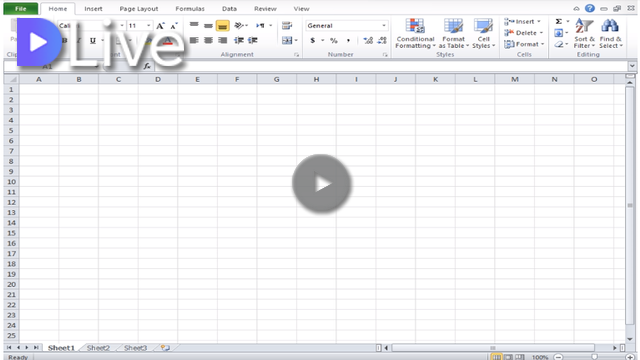Viewport: 640px width, 360px height.
Task: Open Sort & Filter menu
Action: (584, 34)
